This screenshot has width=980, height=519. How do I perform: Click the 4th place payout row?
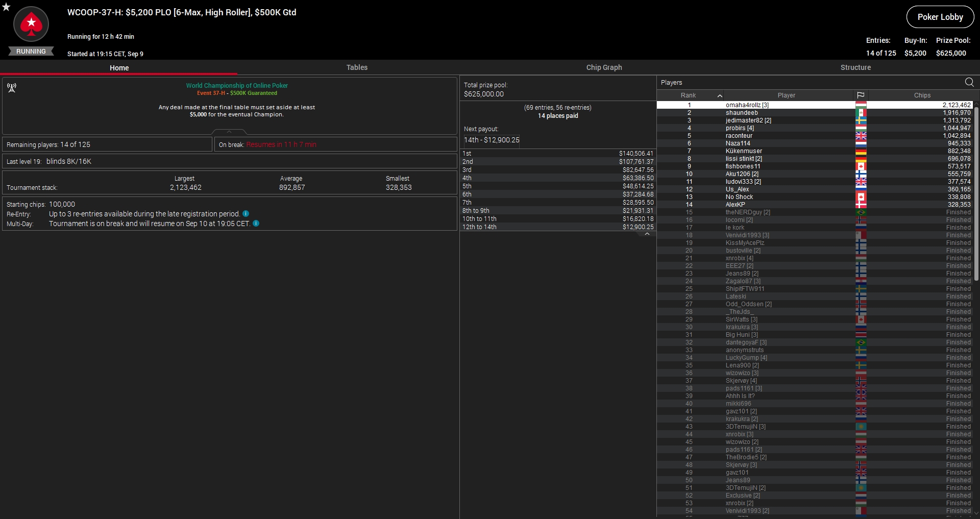pyautogui.click(x=558, y=178)
